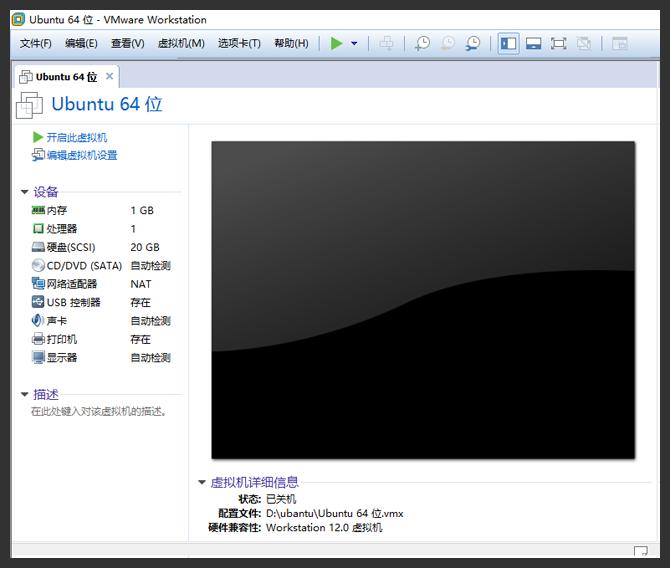Close the Ubuntu 64 位 tab
670x568 pixels.
110,76
